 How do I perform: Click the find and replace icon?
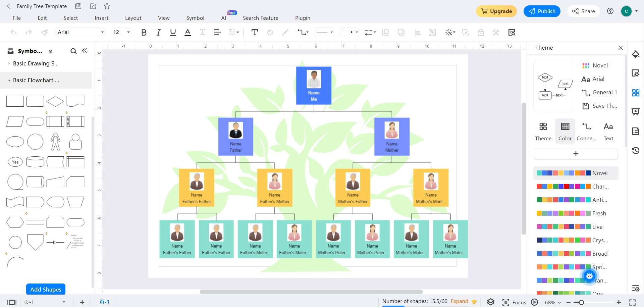pyautogui.click(x=512, y=32)
